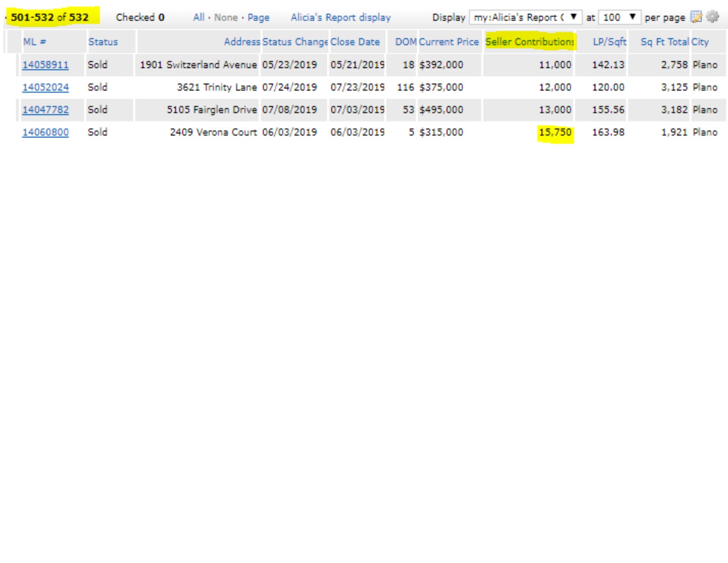Click the $375,000 price cell
Screen dimensions: 728x563
(x=441, y=87)
